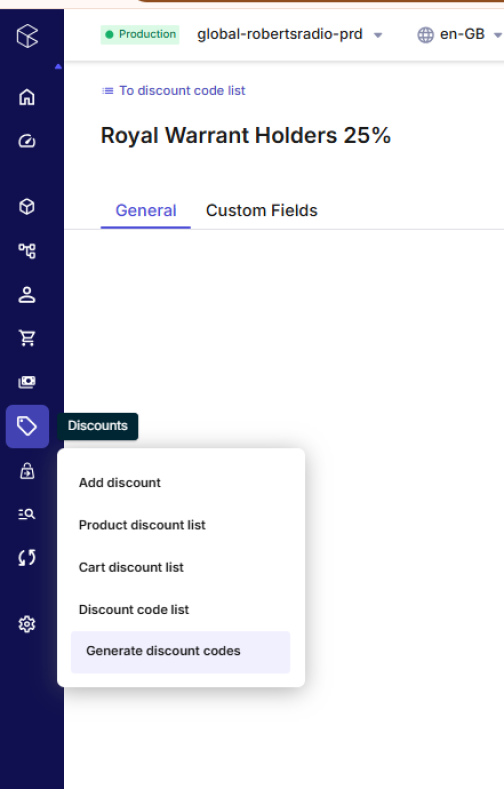Switch to the Custom Fields tab
The height and width of the screenshot is (789, 504).
262,210
